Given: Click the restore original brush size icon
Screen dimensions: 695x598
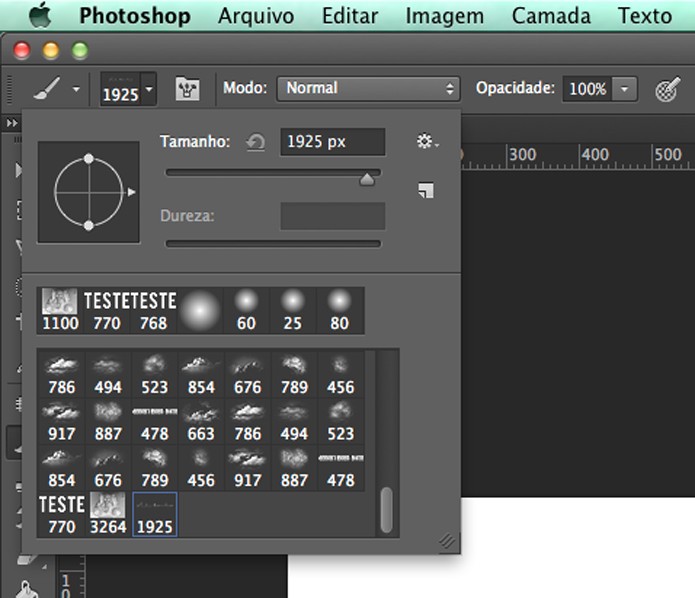Looking at the screenshot, I should click(256, 143).
